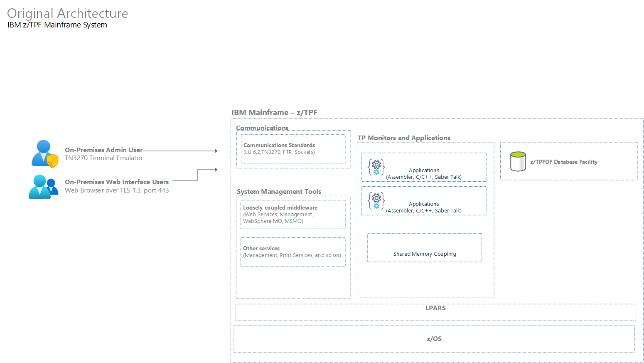The image size is (644, 363).
Task: Click 'Web Browser over TLS 1.3, port 443'
Action: pyautogui.click(x=117, y=190)
